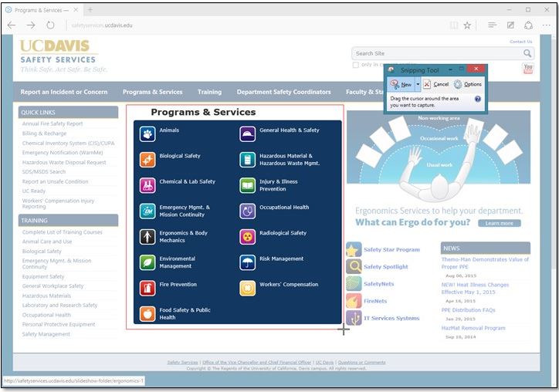The image size is (559, 392).
Task: Open the Programs & Services nav menu
Action: (x=153, y=92)
